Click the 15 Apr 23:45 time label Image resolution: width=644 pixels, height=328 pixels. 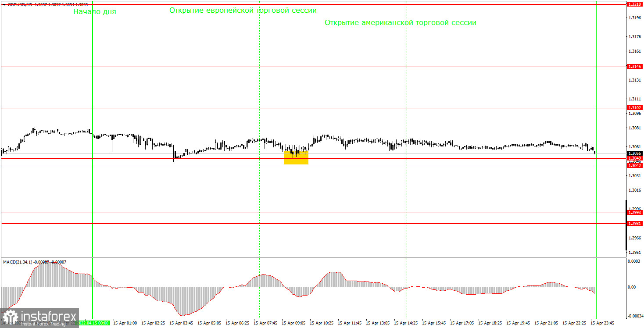[602, 323]
